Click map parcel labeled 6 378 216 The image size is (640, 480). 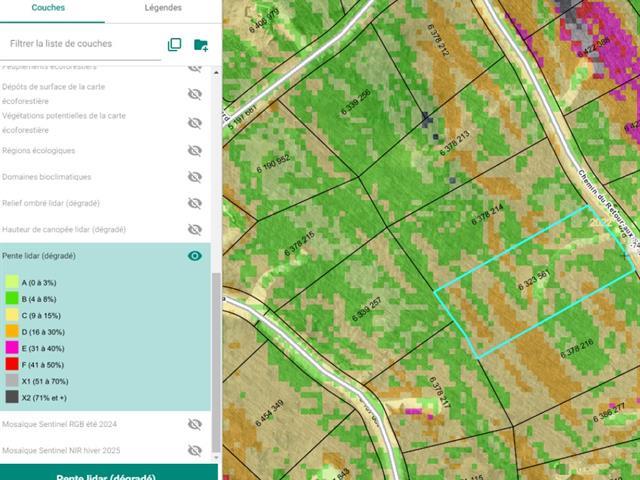tap(577, 349)
